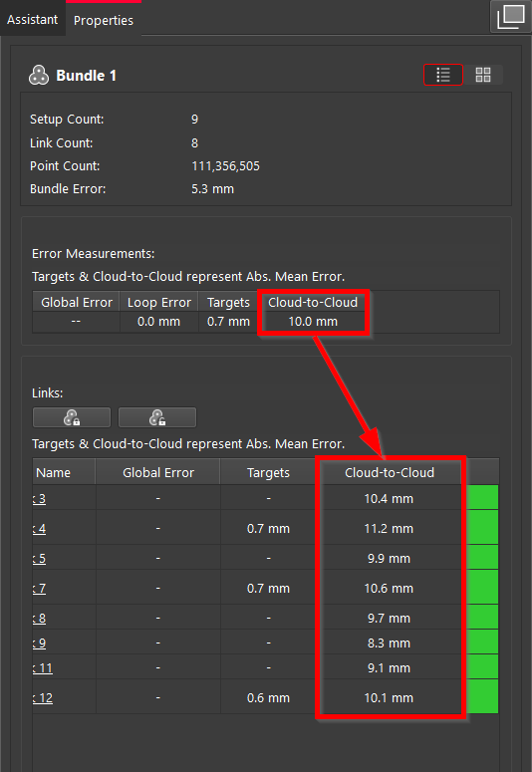Open link 3 in the links table
Image resolution: width=532 pixels, height=772 pixels.
pyautogui.click(x=39, y=499)
